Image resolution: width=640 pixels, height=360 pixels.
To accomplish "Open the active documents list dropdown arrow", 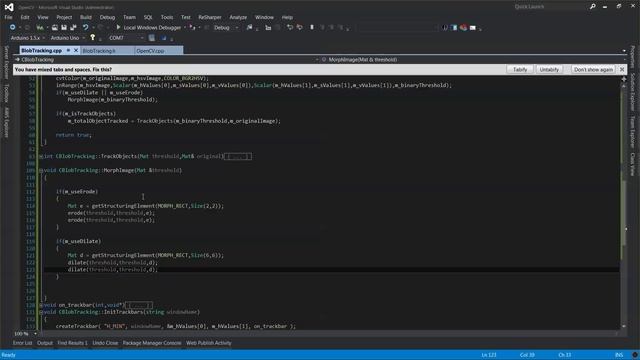I will 624,51.
